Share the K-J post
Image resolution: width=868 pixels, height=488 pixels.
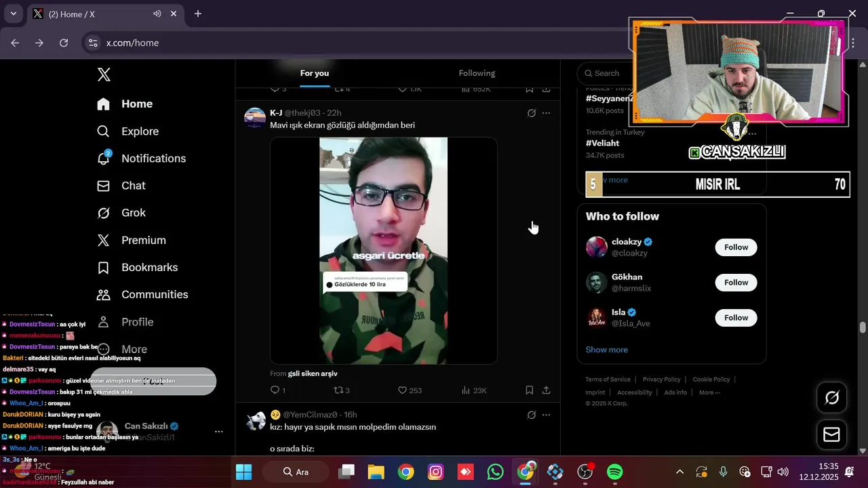coord(546,390)
